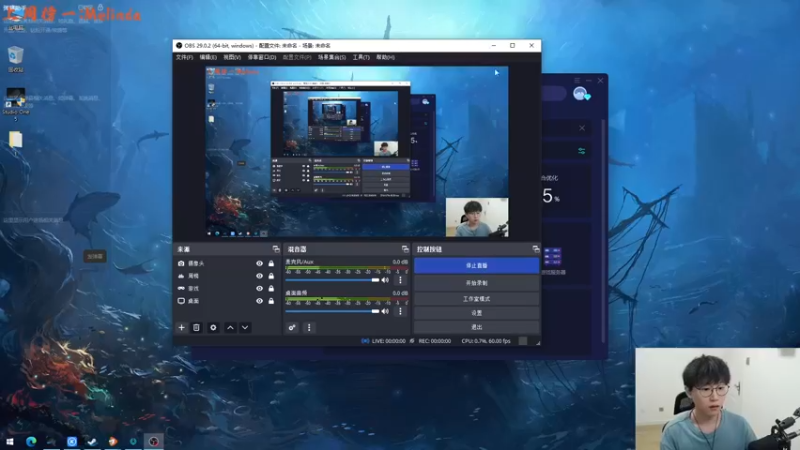Mute the 桌面音频 speaker icon
Image resolution: width=800 pixels, height=450 pixels.
tap(385, 311)
